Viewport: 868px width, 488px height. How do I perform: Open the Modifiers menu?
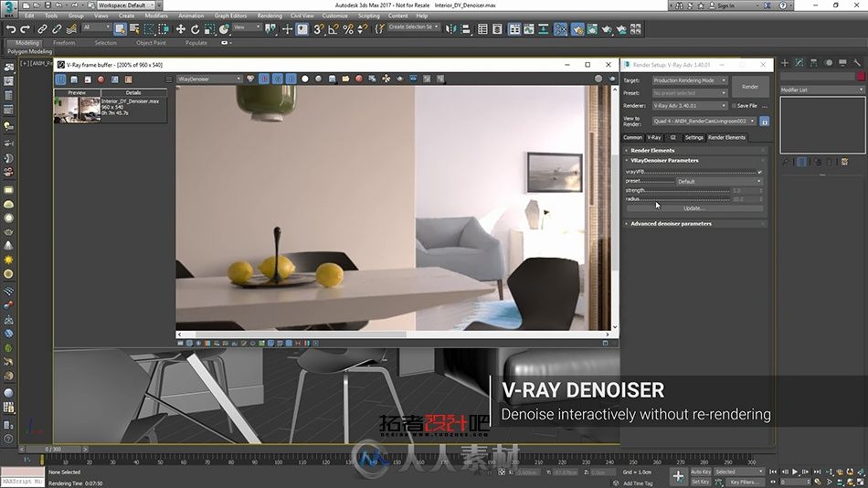(x=156, y=16)
